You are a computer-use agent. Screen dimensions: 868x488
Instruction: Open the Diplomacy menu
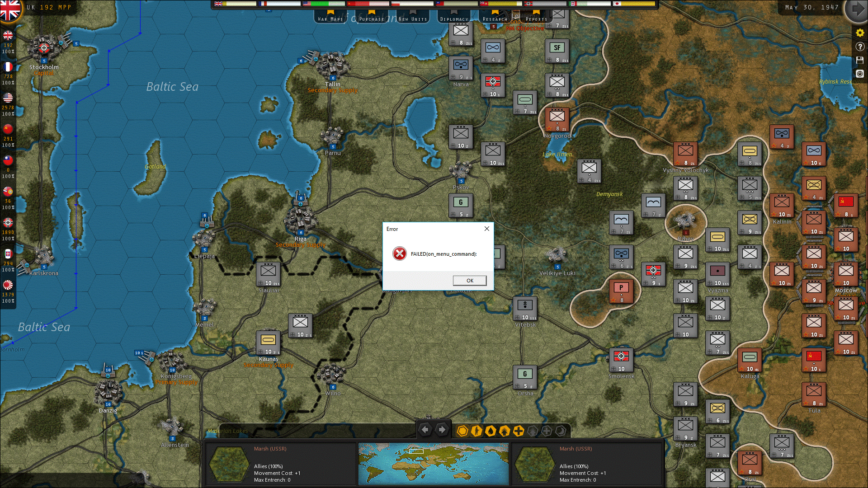click(454, 17)
